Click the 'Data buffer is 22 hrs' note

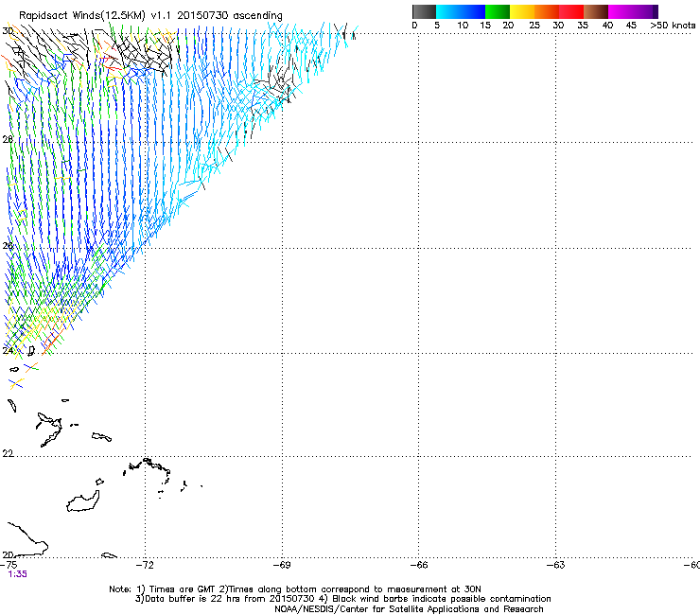(342, 599)
